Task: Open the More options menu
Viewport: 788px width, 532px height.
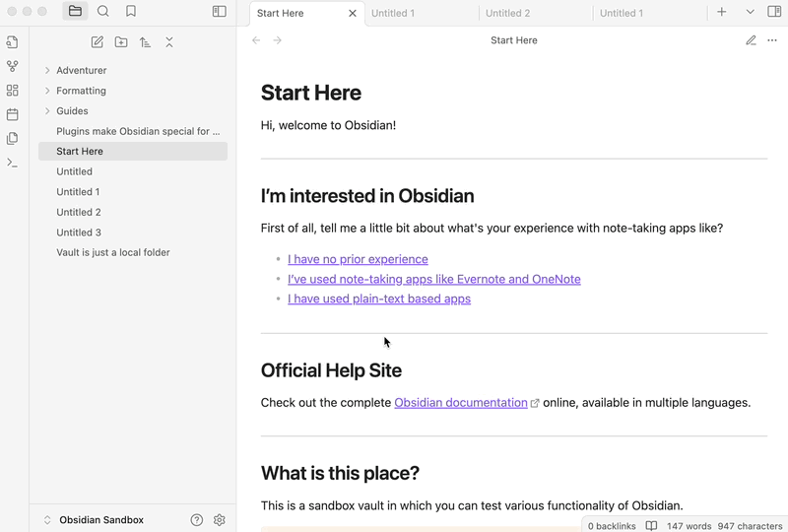Action: (772, 40)
